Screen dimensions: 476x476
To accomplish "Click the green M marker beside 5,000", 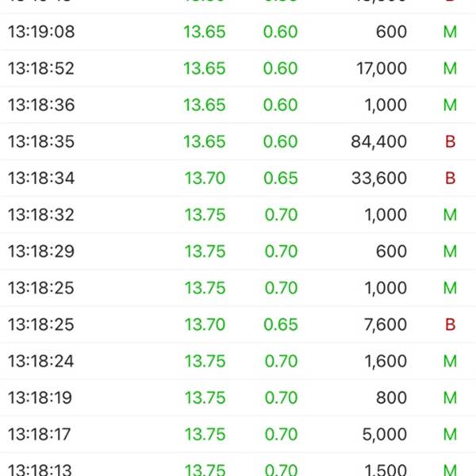I will (x=450, y=434).
